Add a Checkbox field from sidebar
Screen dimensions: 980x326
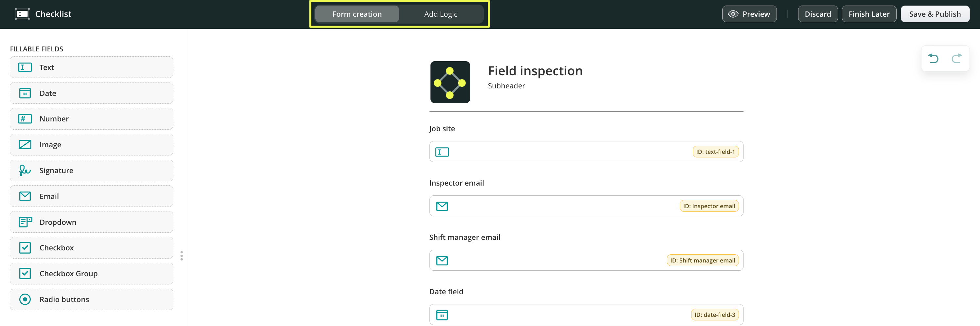[91, 248]
